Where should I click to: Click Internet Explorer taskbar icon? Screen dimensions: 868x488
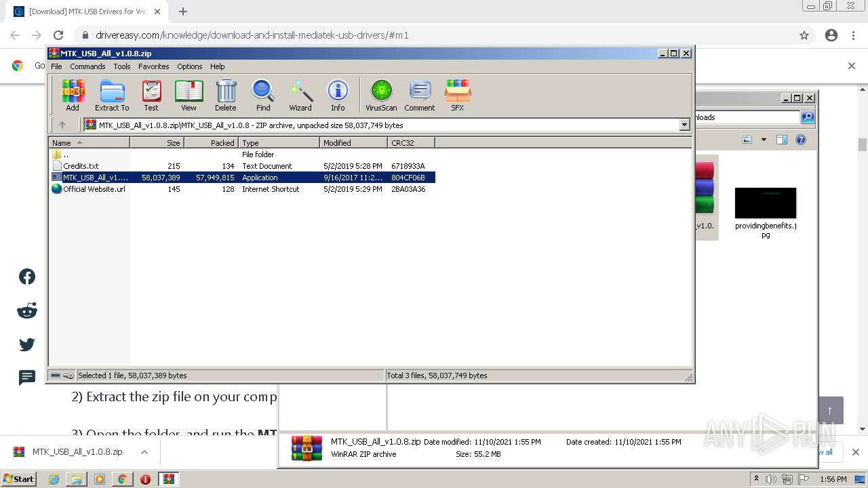click(54, 479)
